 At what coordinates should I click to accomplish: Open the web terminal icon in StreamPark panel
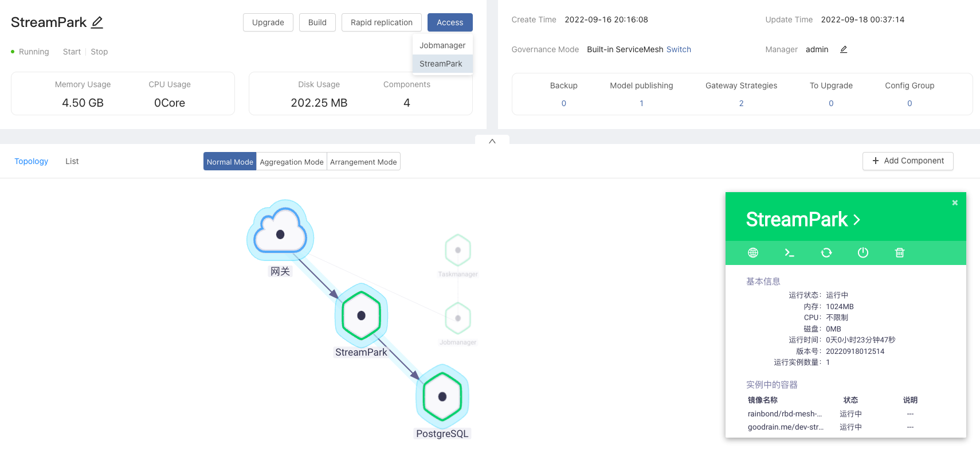[789, 253]
